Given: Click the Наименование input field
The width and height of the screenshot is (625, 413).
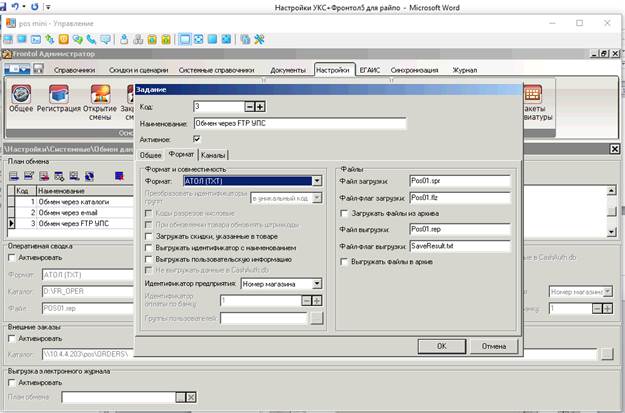Looking at the screenshot, I should [300, 123].
